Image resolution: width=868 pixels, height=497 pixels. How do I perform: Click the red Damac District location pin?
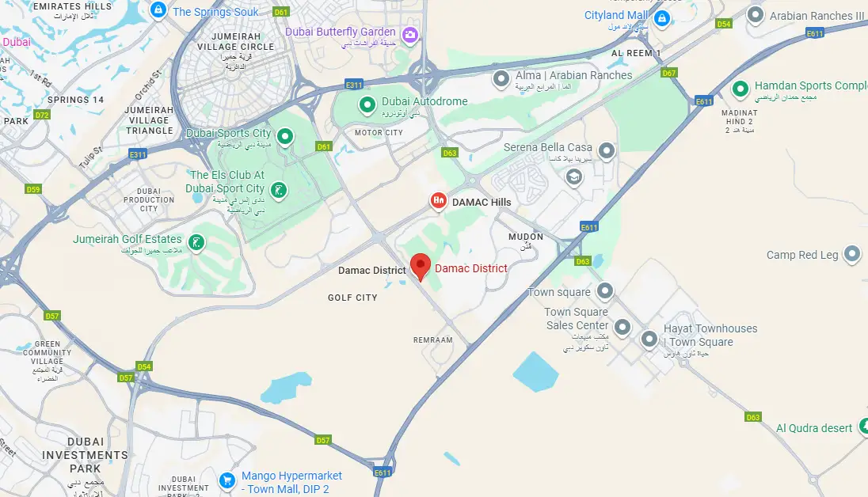pos(421,267)
